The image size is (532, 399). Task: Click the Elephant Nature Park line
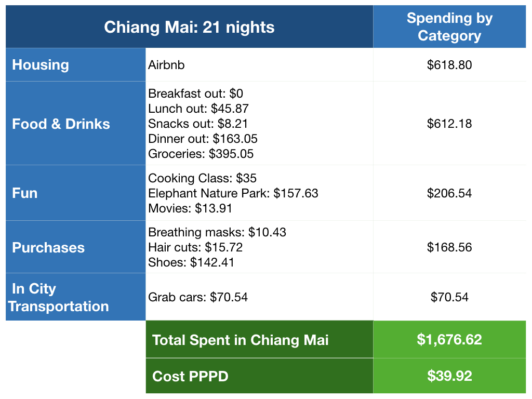(x=233, y=193)
